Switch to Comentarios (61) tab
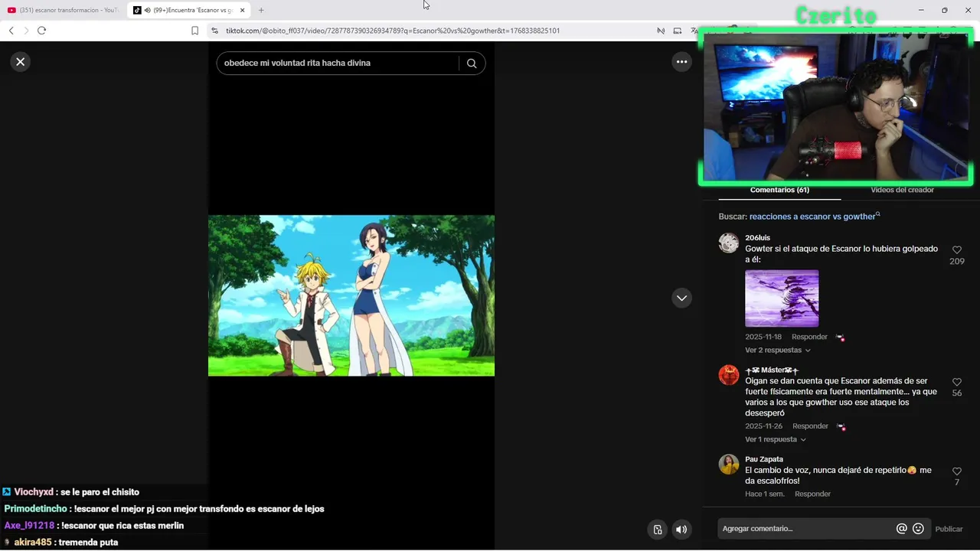Screen dimensions: 980x551 [x=779, y=190]
